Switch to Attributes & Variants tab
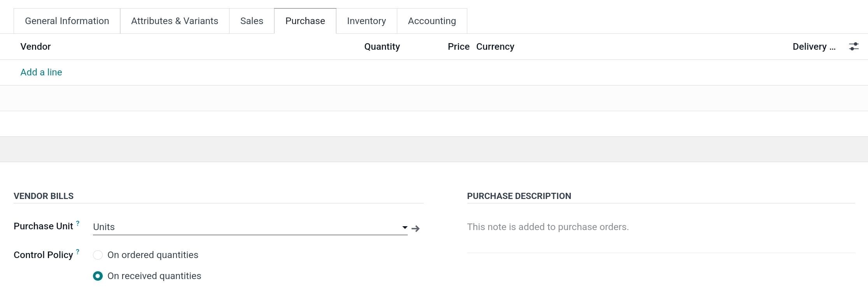This screenshot has width=868, height=302. coord(175,21)
